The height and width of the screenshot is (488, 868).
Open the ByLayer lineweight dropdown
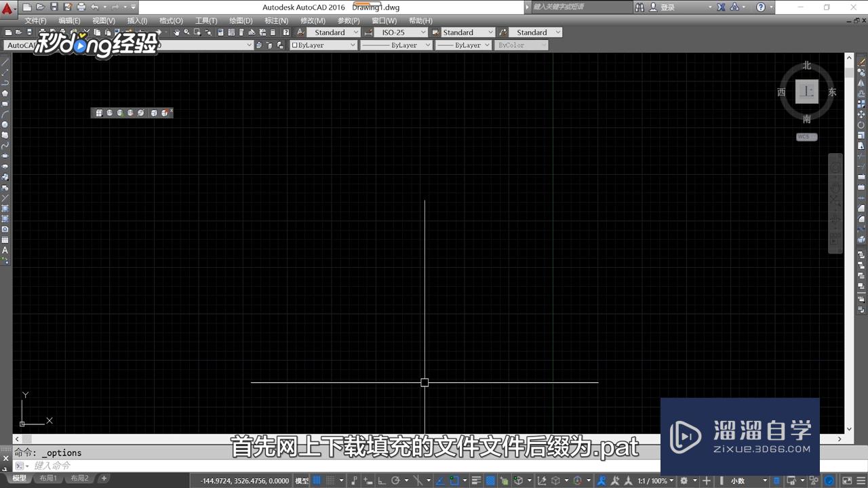(463, 45)
